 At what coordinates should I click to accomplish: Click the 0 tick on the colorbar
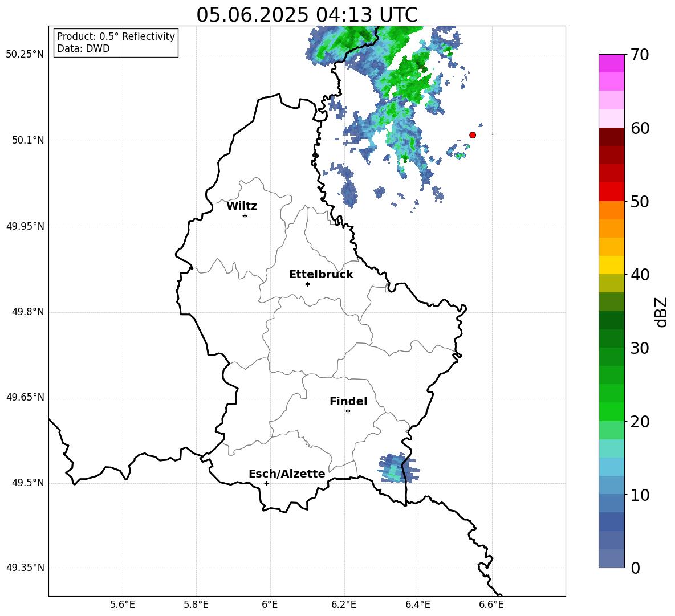click(636, 568)
